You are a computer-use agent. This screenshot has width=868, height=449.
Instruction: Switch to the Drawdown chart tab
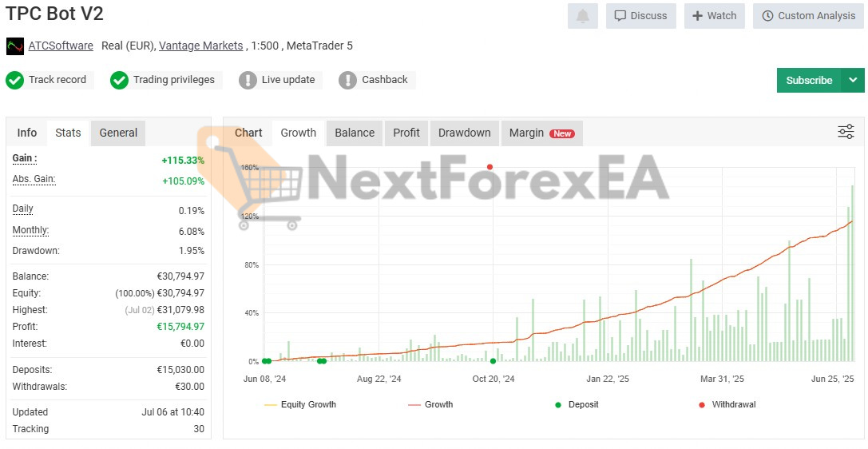point(464,133)
